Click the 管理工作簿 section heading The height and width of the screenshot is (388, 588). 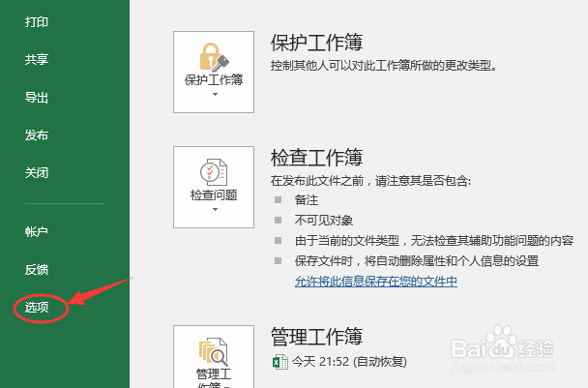click(x=316, y=336)
